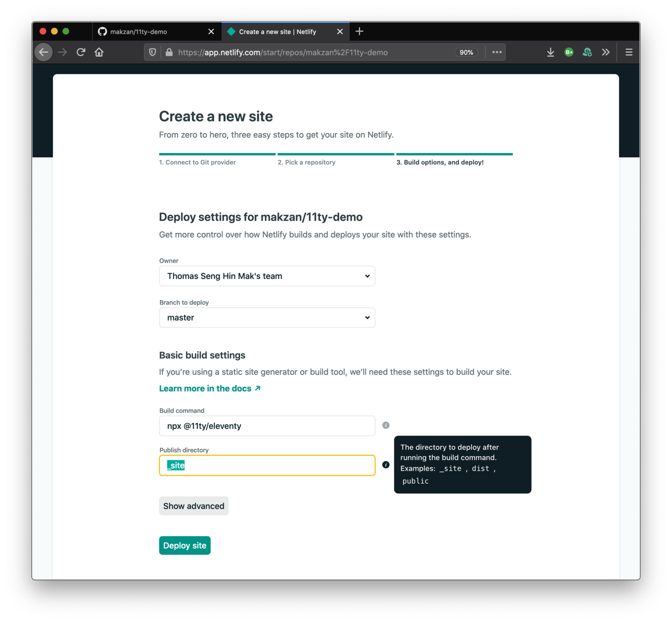Show site security lock info
The image size is (672, 622).
pos(169,52)
